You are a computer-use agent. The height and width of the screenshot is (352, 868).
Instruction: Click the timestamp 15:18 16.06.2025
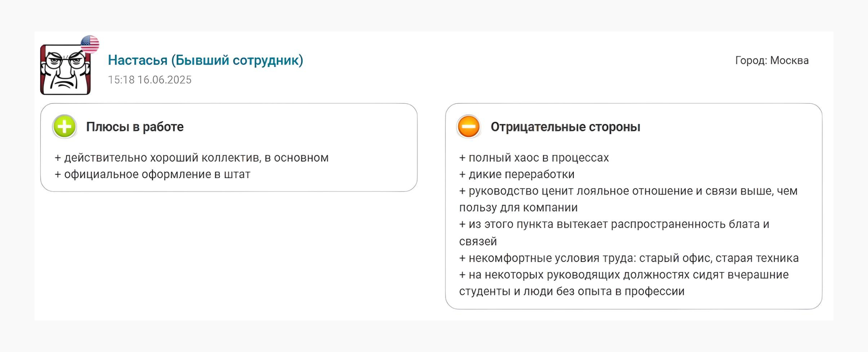pyautogui.click(x=149, y=80)
